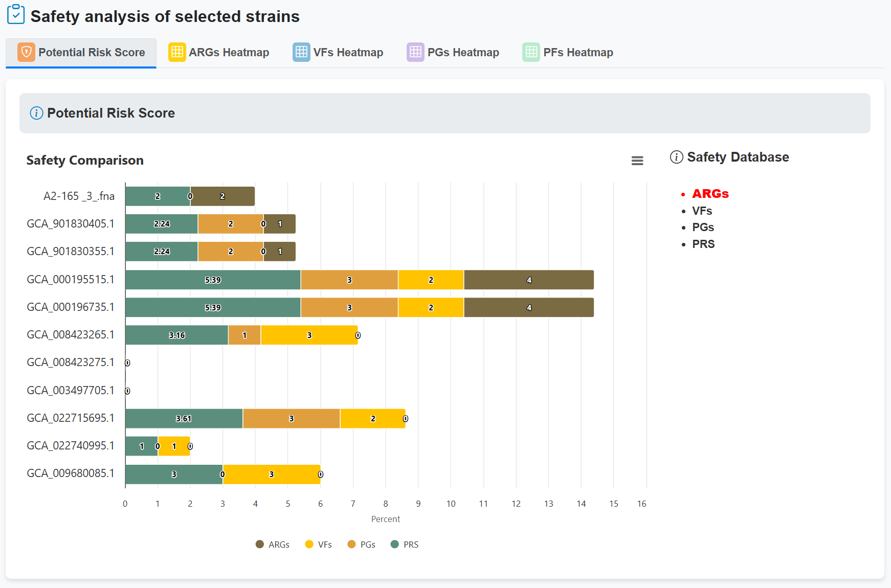Toggle the ARGs series in chart legend
This screenshot has height=588, width=891.
pos(273,545)
